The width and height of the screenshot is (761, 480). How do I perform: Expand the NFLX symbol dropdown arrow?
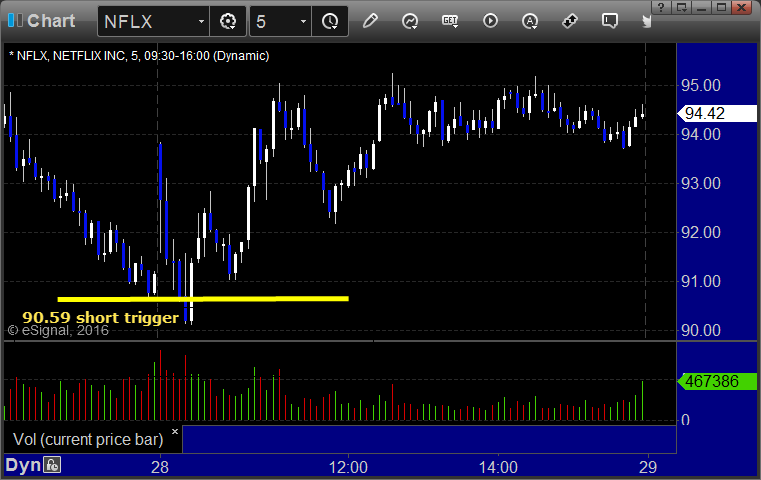pyautogui.click(x=201, y=22)
